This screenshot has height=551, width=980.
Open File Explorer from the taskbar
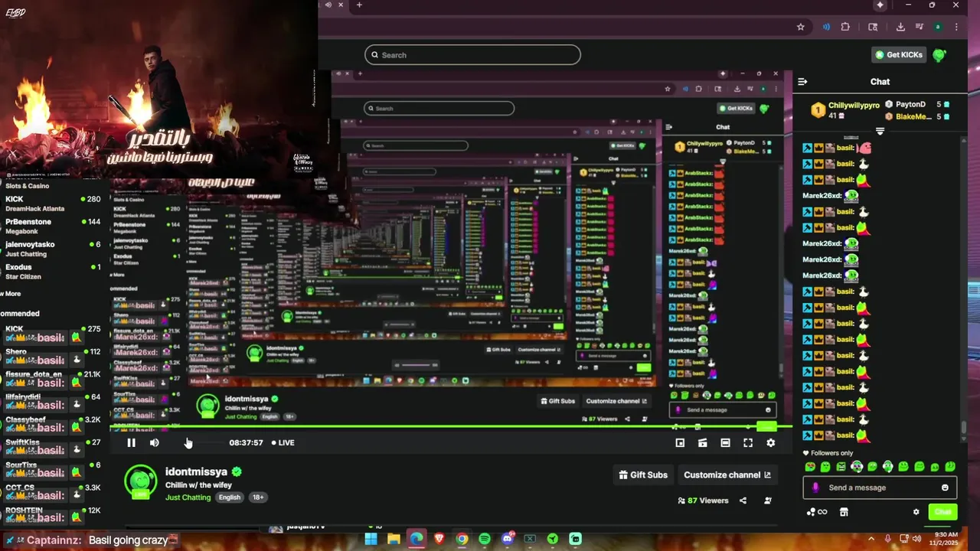point(394,539)
